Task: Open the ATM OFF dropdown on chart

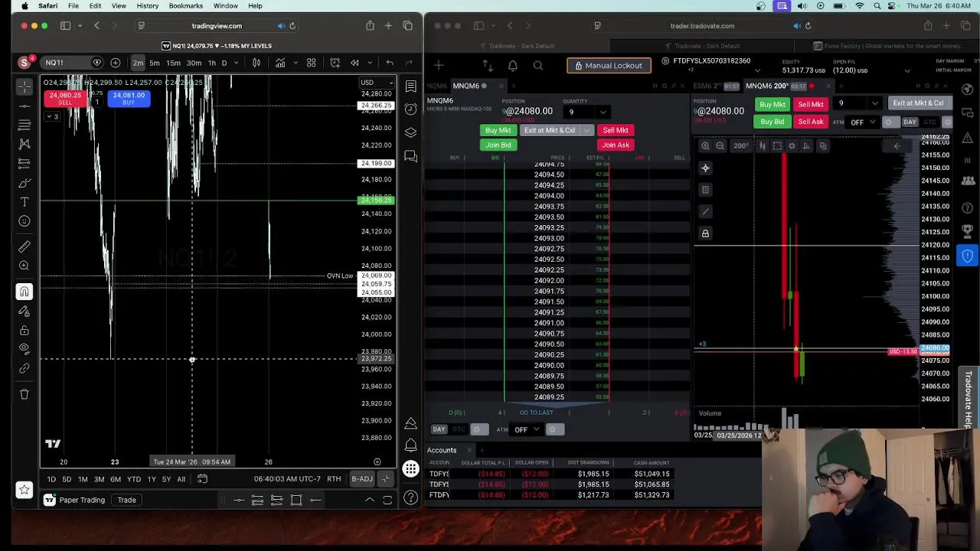Action: (x=862, y=122)
